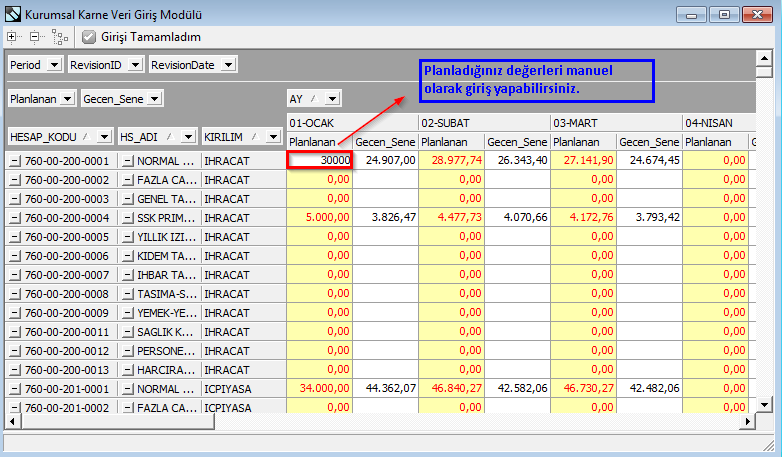Click the vertical scrollbar down arrow

(764, 405)
